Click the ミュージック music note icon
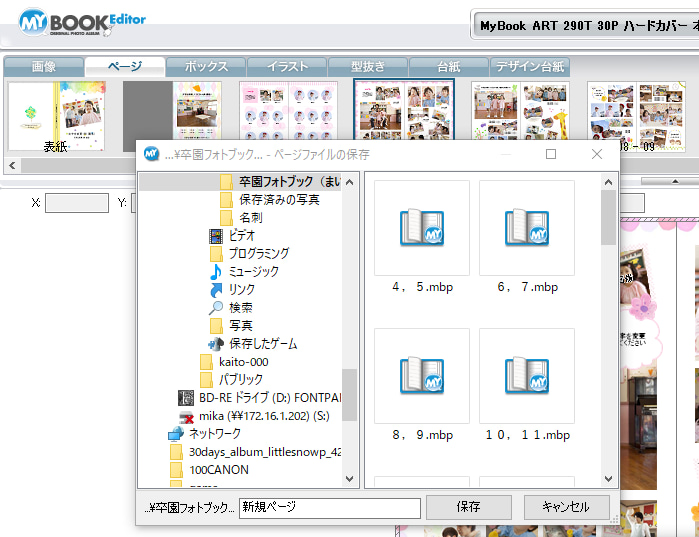 216,271
